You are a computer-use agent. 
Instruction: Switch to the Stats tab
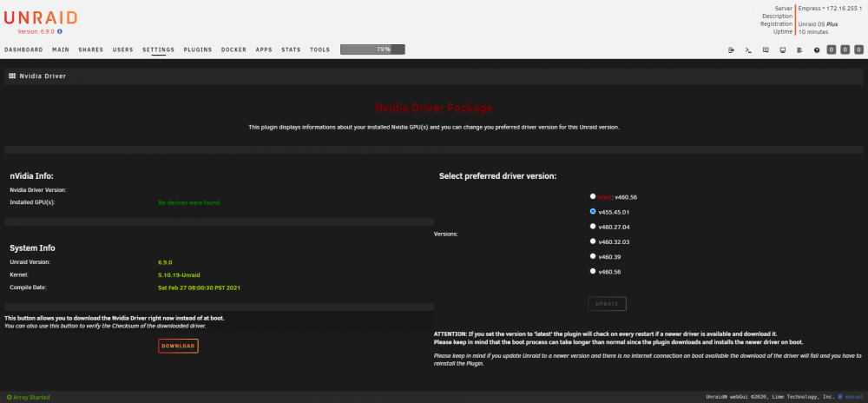tap(291, 50)
